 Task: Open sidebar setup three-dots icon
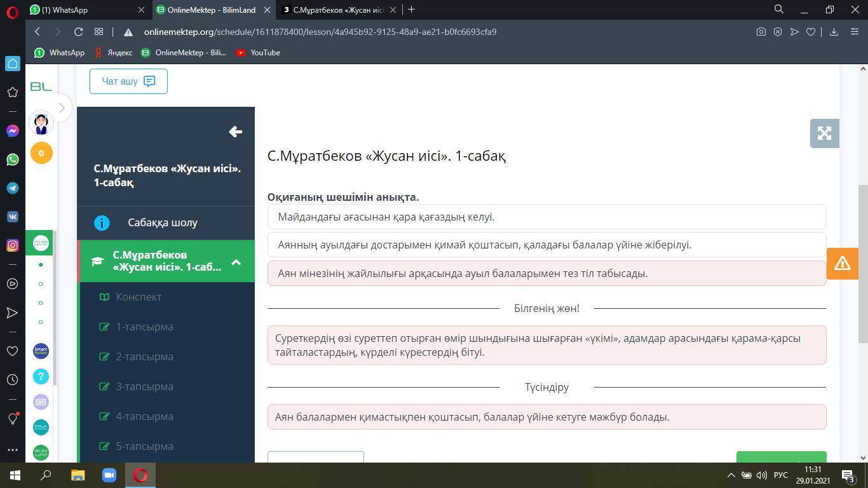coord(13,450)
